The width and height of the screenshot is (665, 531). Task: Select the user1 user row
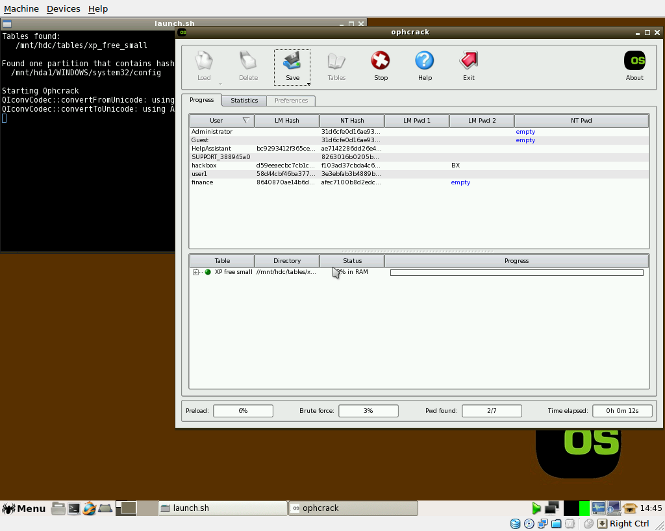click(419, 174)
